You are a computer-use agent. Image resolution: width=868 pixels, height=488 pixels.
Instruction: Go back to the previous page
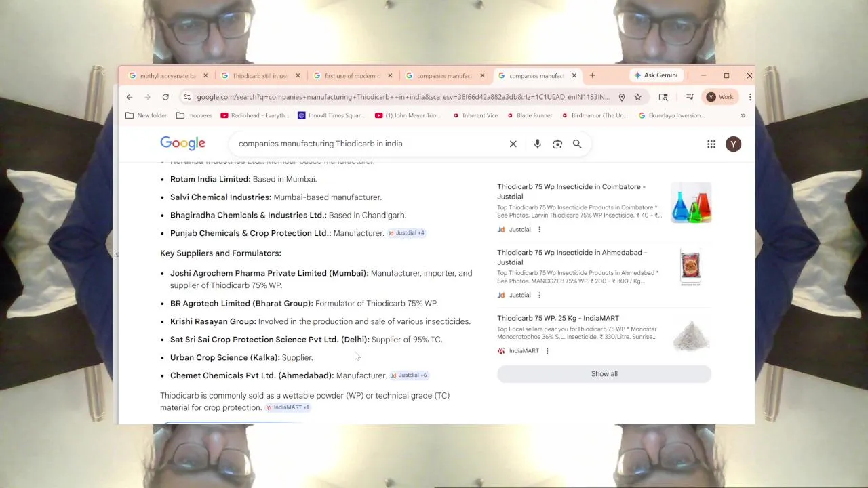[x=130, y=97]
